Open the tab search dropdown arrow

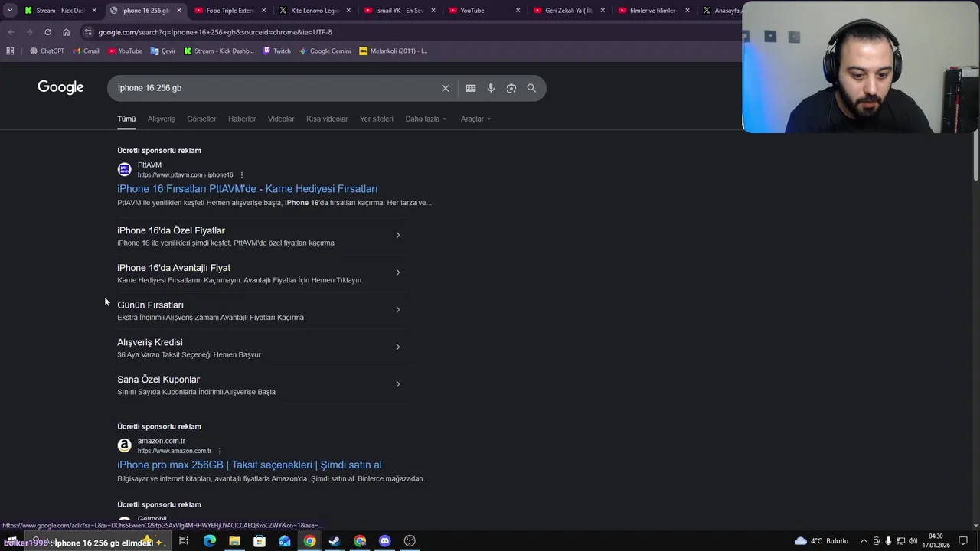pos(10,11)
